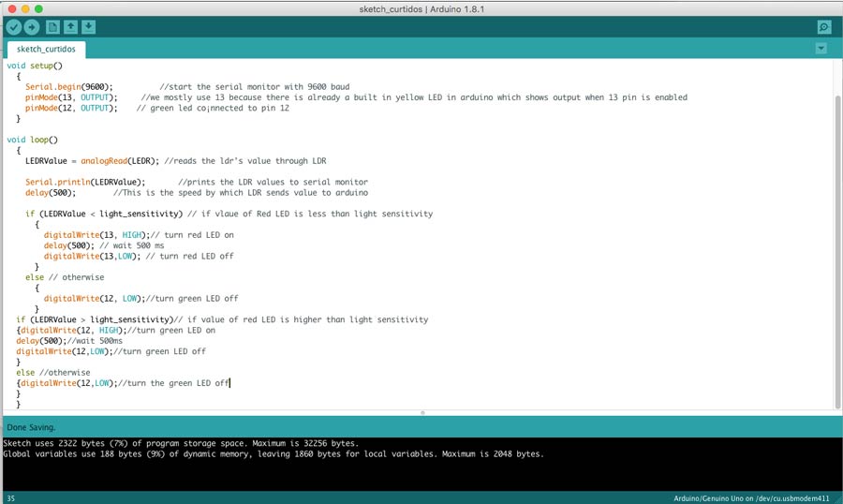Click the first 'delay(500);' under Serial.println

tap(51, 193)
